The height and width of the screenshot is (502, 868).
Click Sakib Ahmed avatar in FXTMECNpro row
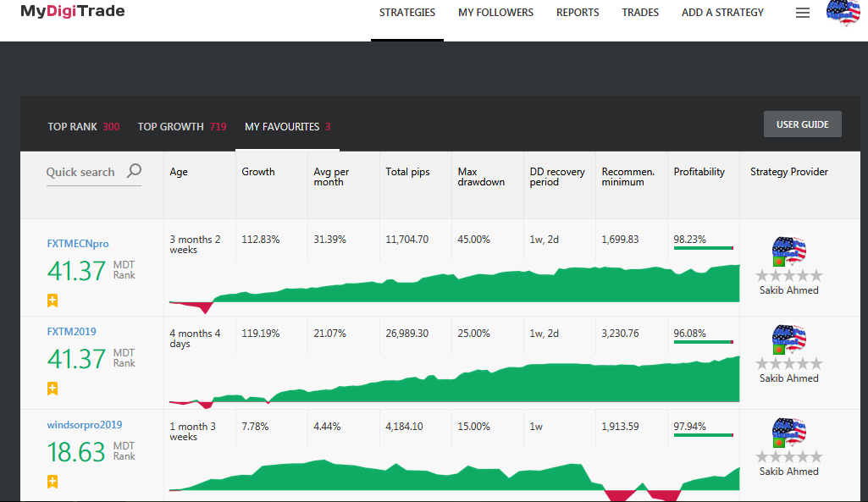tap(789, 251)
